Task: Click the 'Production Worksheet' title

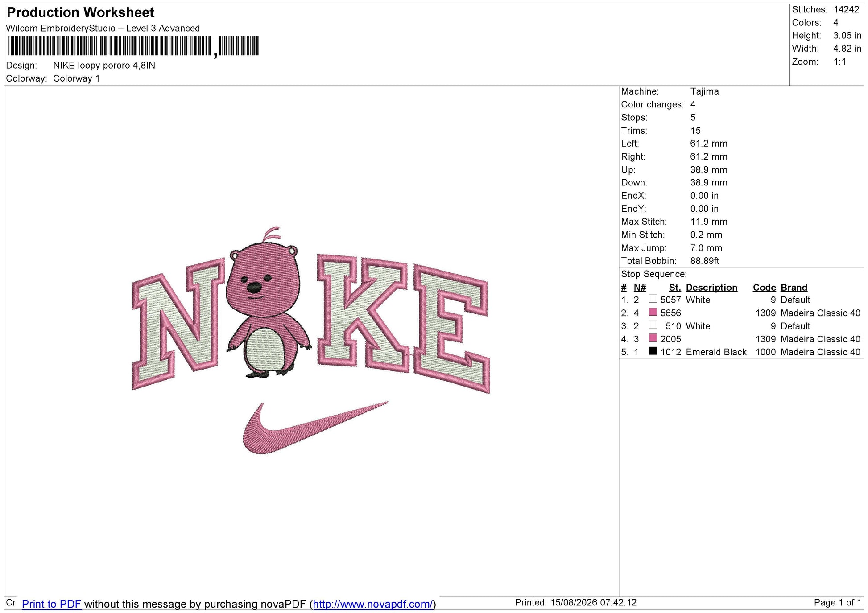Action: 81,12
